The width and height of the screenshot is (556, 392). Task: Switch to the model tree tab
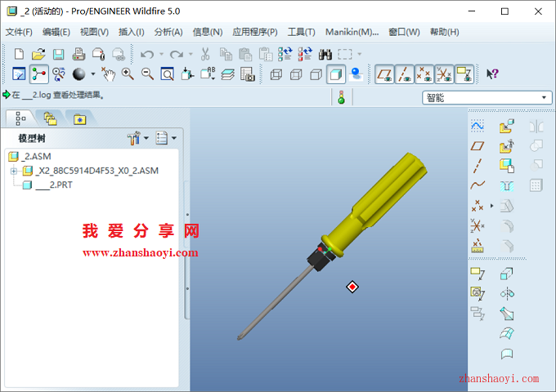coord(21,118)
